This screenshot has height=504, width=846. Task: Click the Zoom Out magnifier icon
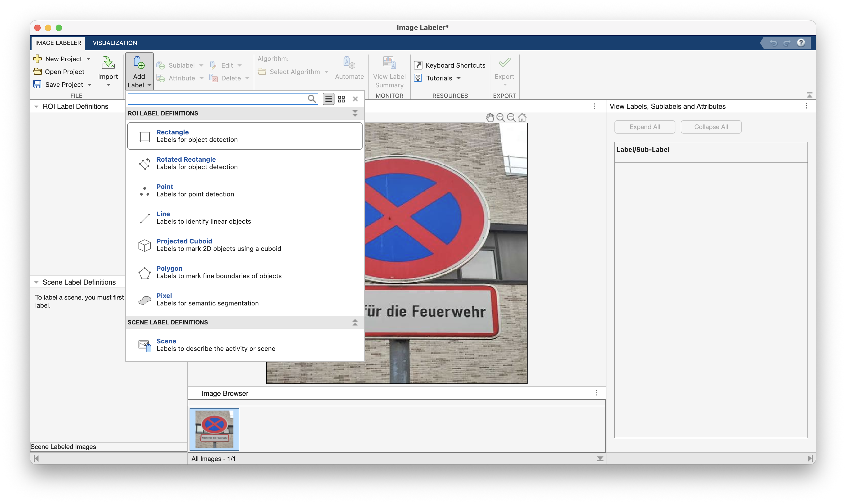[x=511, y=118]
